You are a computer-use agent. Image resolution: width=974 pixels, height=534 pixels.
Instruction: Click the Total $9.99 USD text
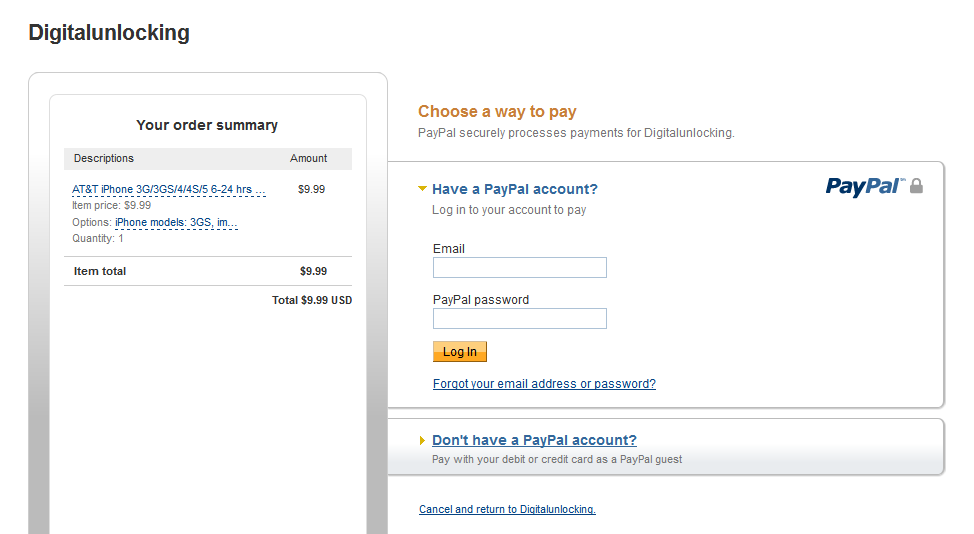(x=312, y=300)
